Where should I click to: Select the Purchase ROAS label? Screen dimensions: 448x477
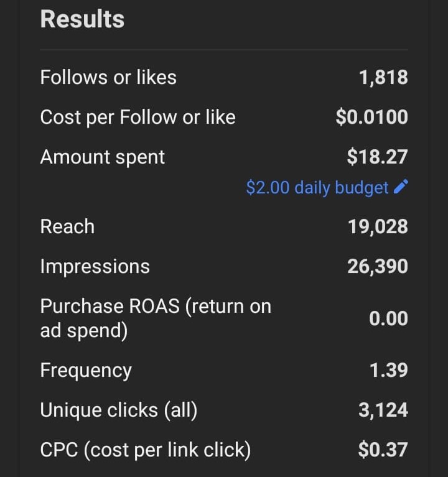156,318
